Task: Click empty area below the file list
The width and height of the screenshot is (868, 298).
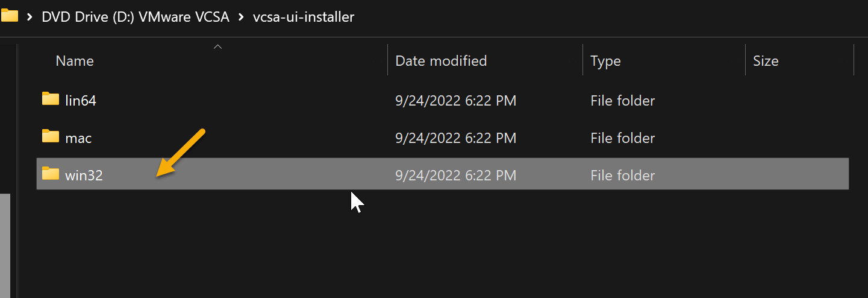Action: tap(443, 247)
